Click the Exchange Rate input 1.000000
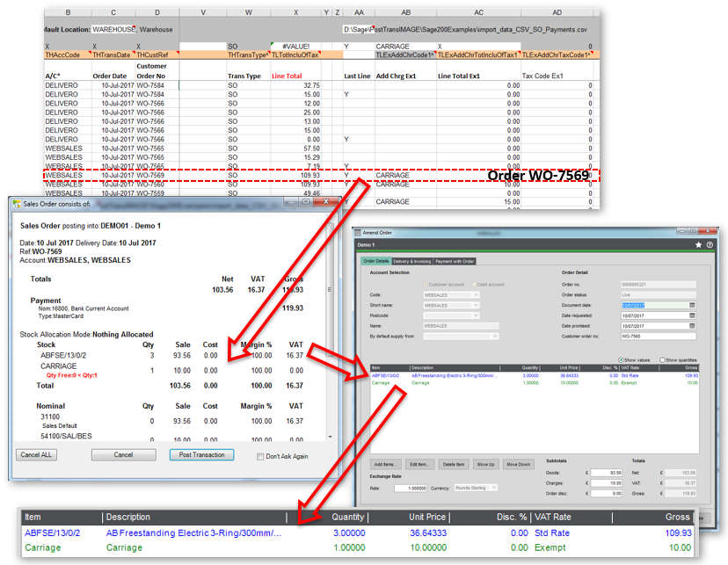The image size is (728, 565). point(411,488)
